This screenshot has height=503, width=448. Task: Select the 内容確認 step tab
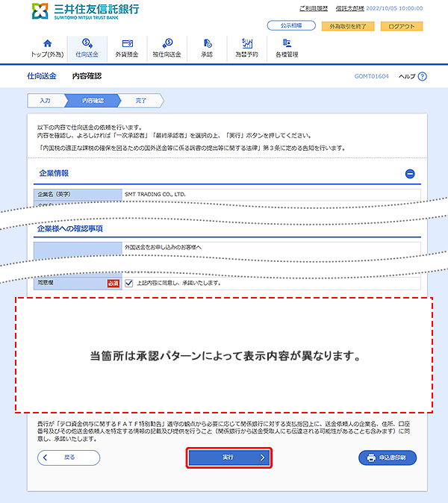point(93,101)
